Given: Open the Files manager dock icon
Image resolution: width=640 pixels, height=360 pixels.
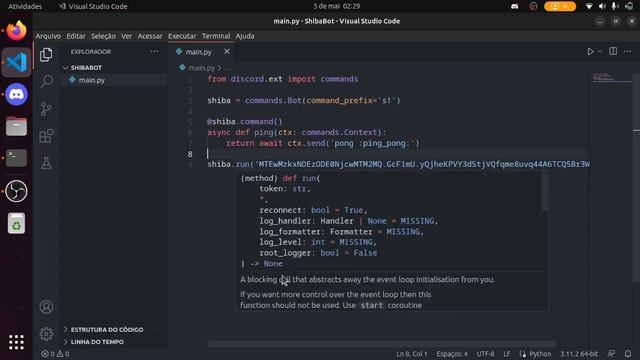Looking at the screenshot, I should point(16,126).
